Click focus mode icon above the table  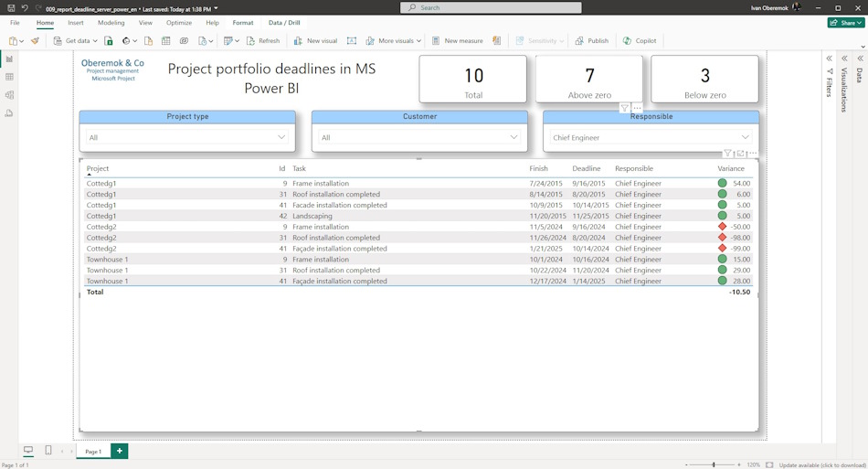click(x=741, y=154)
